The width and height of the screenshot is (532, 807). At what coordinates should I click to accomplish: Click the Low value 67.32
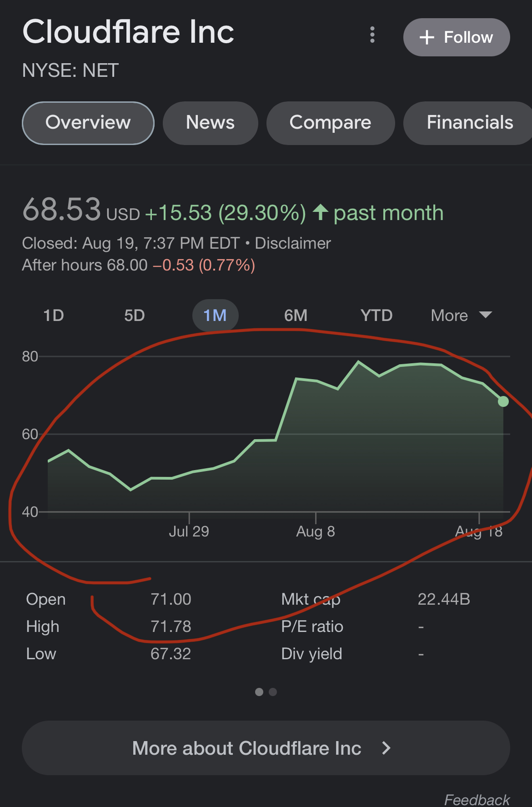click(171, 654)
